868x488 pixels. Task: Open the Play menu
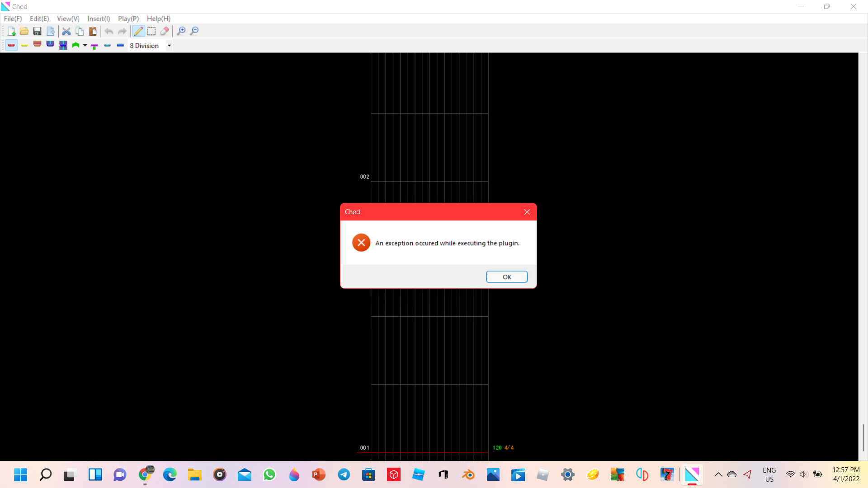pos(127,19)
